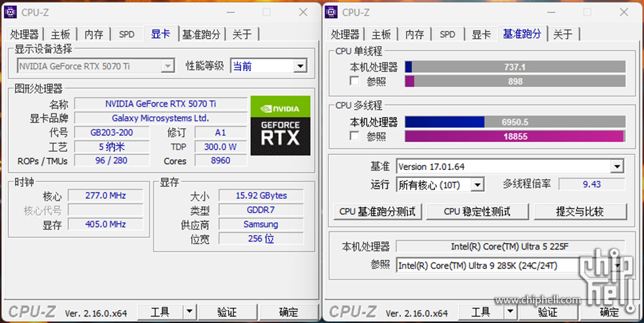Viewport: 644px width, 323px height.
Task: Click memory clock value 405.0 MHz
Action: (x=106, y=224)
